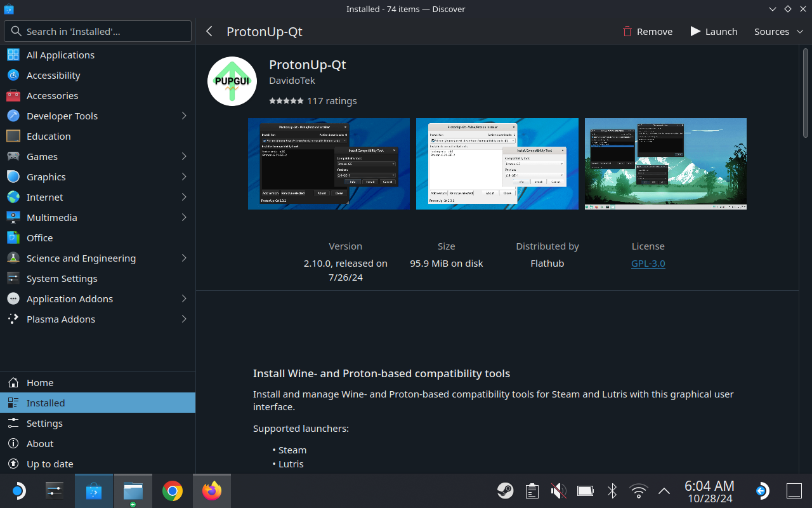The width and height of the screenshot is (812, 508).
Task: Click the back arrow beside ProtonUp-Qt
Action: [x=209, y=31]
